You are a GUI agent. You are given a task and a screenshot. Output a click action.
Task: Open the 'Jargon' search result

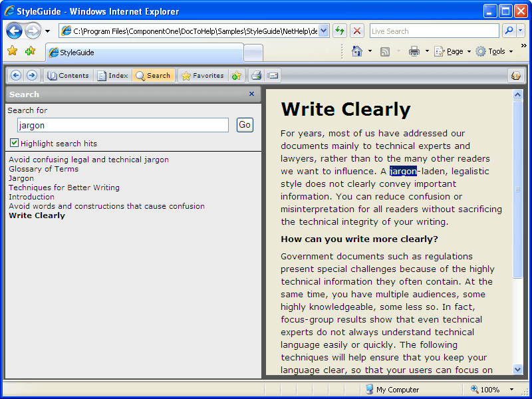click(21, 178)
